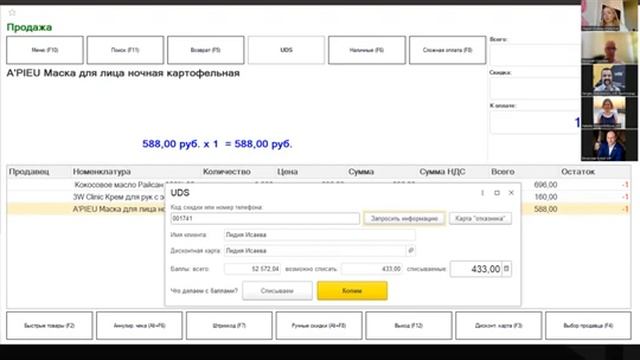
Task: Click Запросить информацию button
Action: 404,218
